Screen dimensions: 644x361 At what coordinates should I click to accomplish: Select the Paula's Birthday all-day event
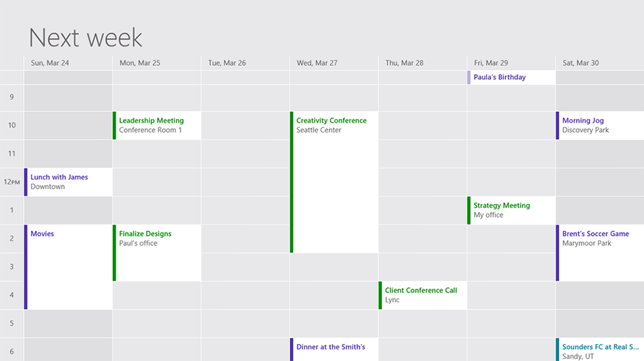(511, 77)
